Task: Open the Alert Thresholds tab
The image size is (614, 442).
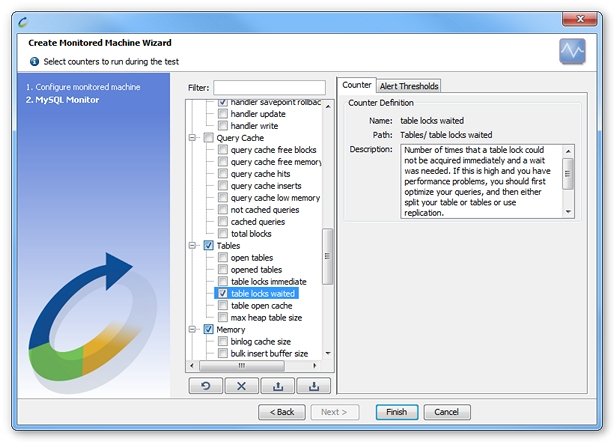Action: click(409, 86)
